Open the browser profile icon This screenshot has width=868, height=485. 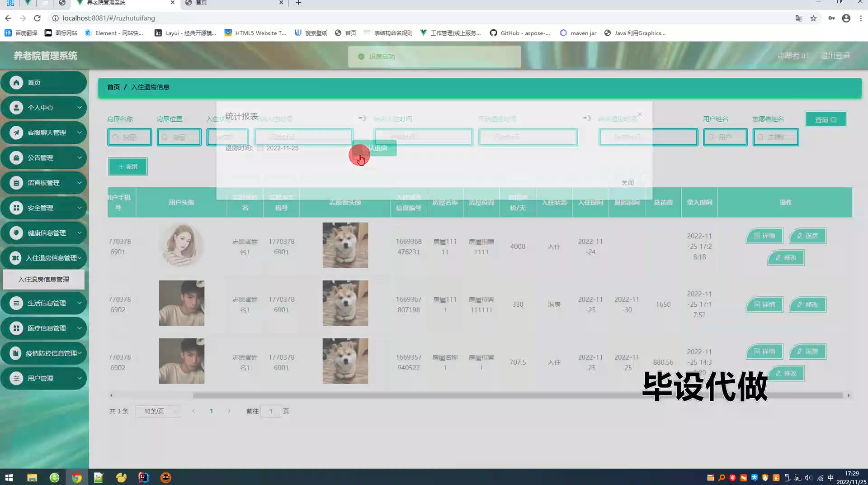tap(846, 18)
